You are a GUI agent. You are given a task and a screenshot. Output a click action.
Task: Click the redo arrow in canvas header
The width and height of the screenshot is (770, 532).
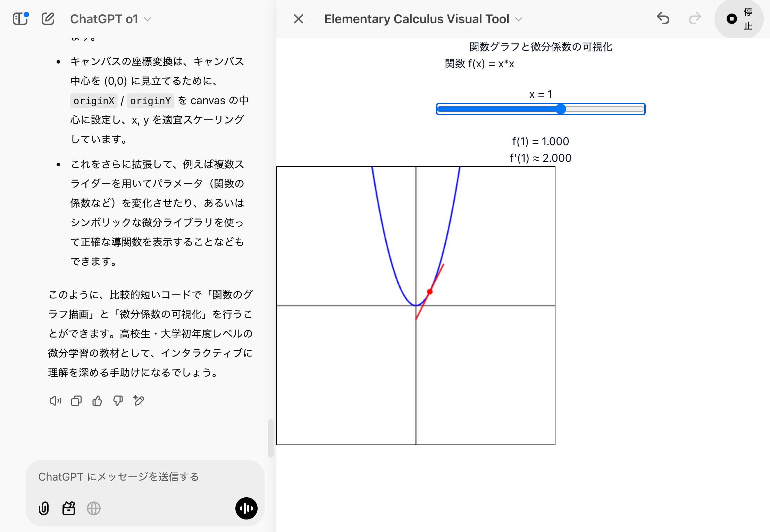tap(695, 19)
